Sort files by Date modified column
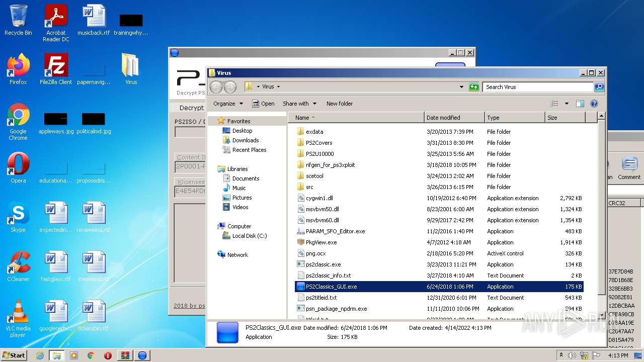Screen dimensions: 644x362 454,118
